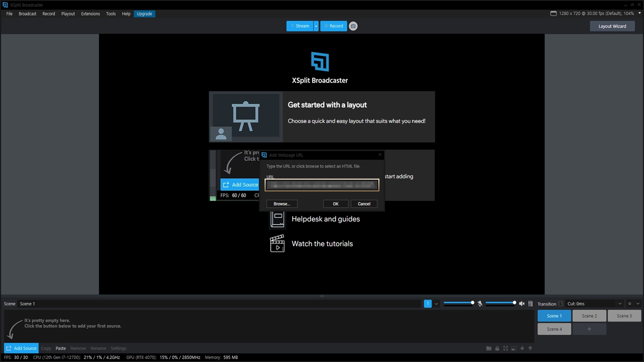This screenshot has height=362, width=644.
Task: Select scene preset 1 button
Action: click(428, 304)
